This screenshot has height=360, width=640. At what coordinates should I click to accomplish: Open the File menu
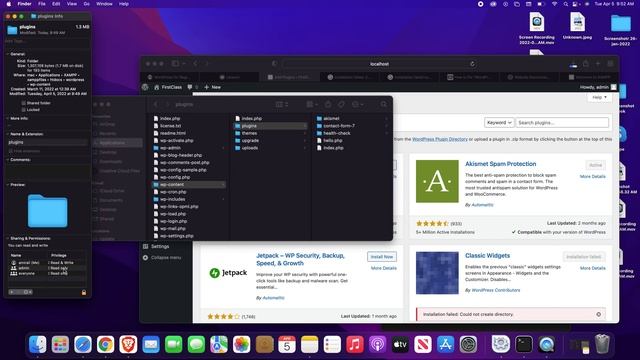(x=42, y=4)
